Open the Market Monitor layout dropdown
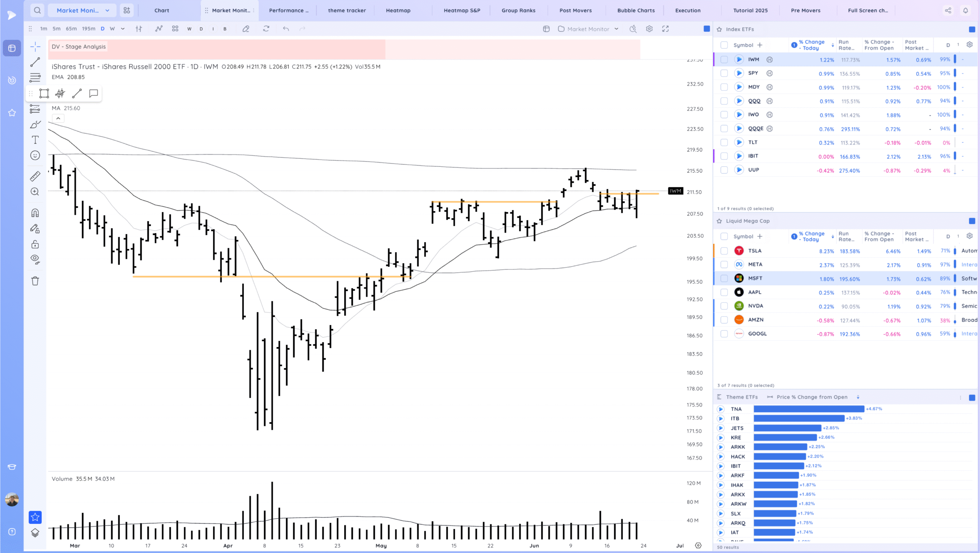This screenshot has width=980, height=553. 616,29
